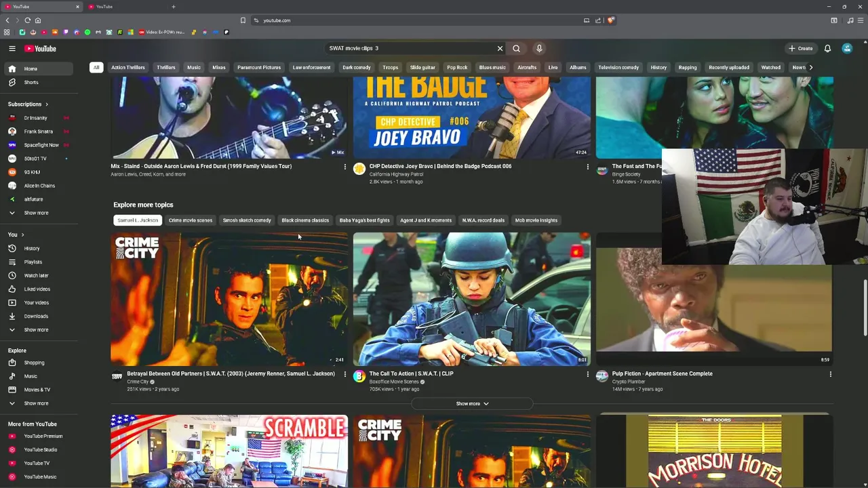Open Downloads in the sidebar
Viewport: 868px width, 488px height.
(39, 316)
